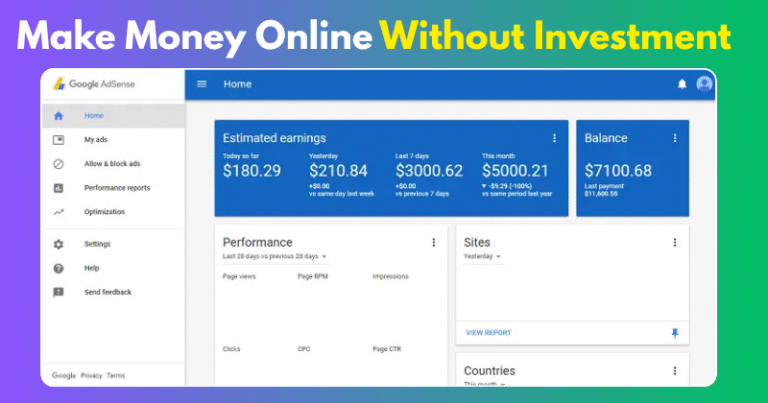Click the Page RPM metric label
This screenshot has width=768, height=403.
click(x=312, y=276)
